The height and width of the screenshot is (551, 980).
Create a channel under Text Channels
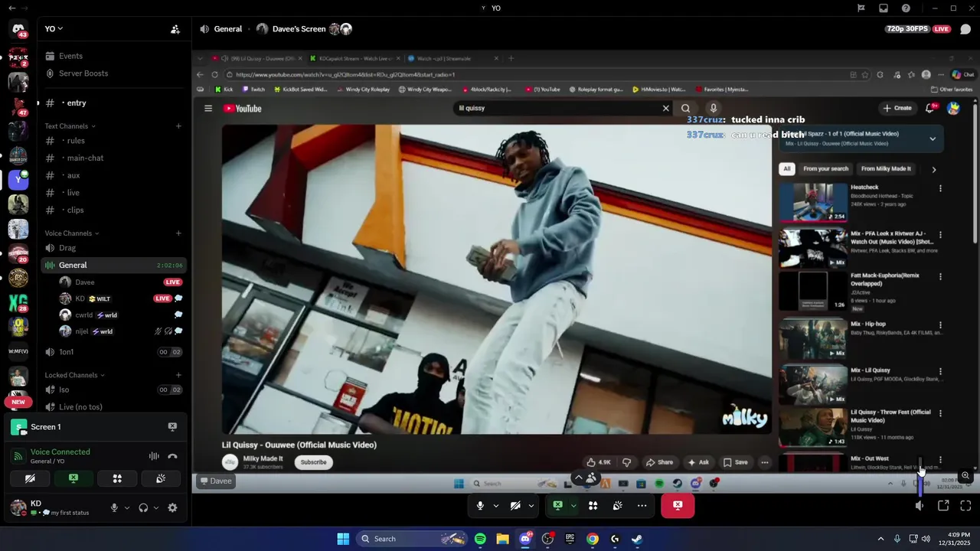[178, 126]
